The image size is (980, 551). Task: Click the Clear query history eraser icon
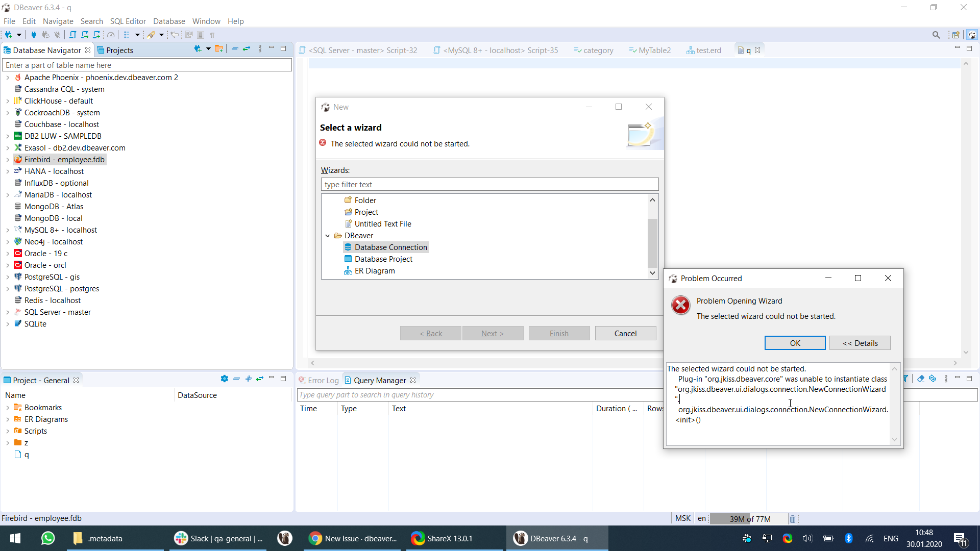tap(921, 379)
